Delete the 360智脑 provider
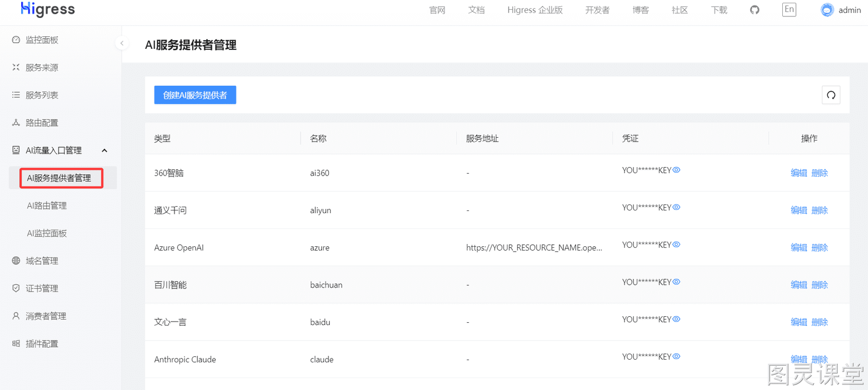This screenshot has width=868, height=390. coord(820,173)
